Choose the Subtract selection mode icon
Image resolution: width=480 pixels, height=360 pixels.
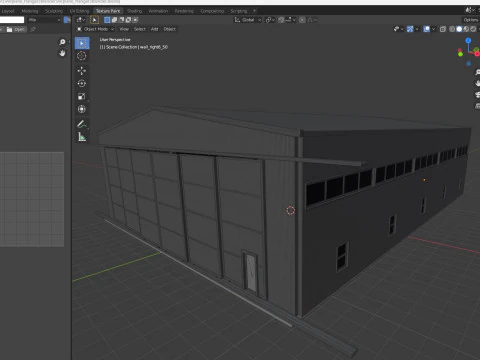click(121, 20)
